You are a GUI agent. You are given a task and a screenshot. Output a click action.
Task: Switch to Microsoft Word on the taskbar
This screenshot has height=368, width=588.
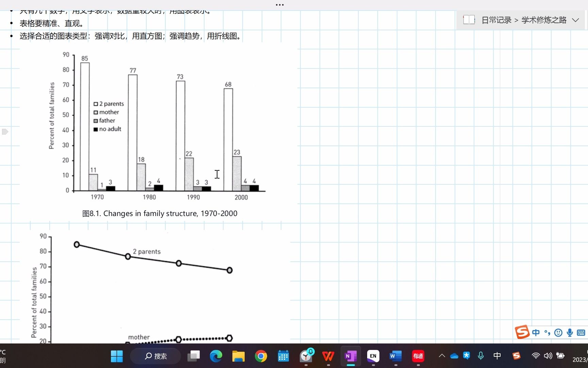[x=396, y=356]
